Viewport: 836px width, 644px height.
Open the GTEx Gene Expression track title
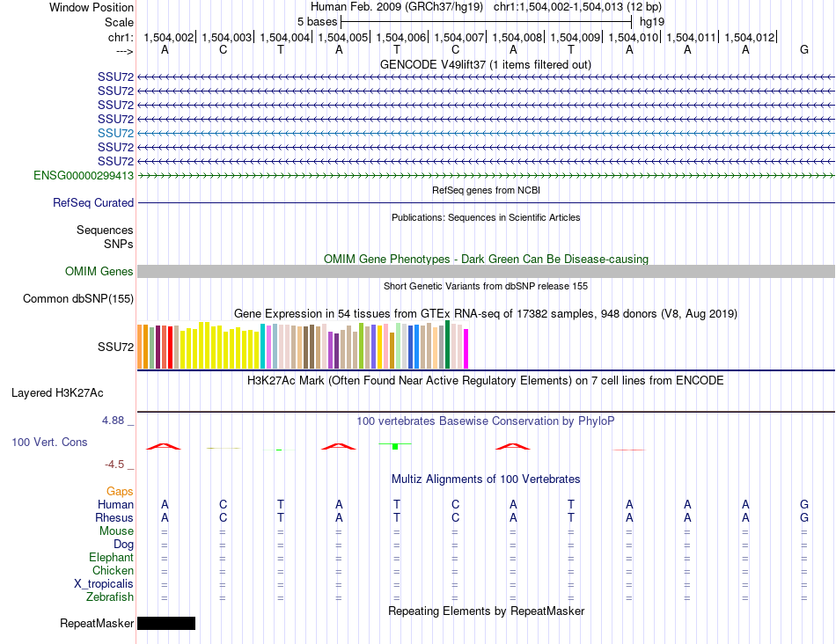click(x=486, y=313)
